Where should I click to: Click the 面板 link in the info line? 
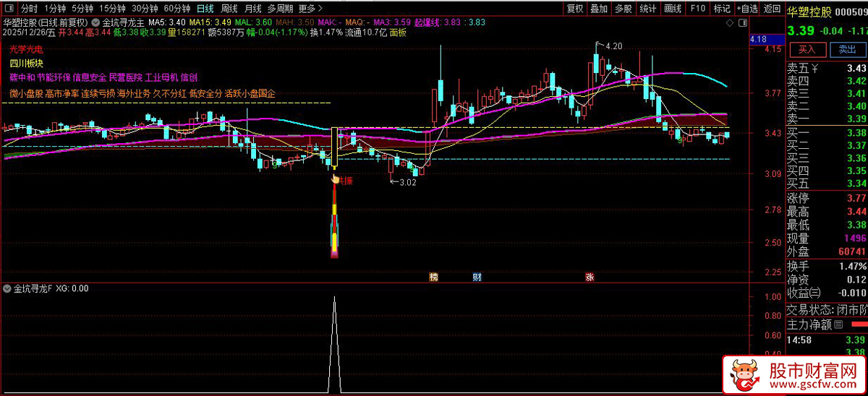pyautogui.click(x=398, y=33)
